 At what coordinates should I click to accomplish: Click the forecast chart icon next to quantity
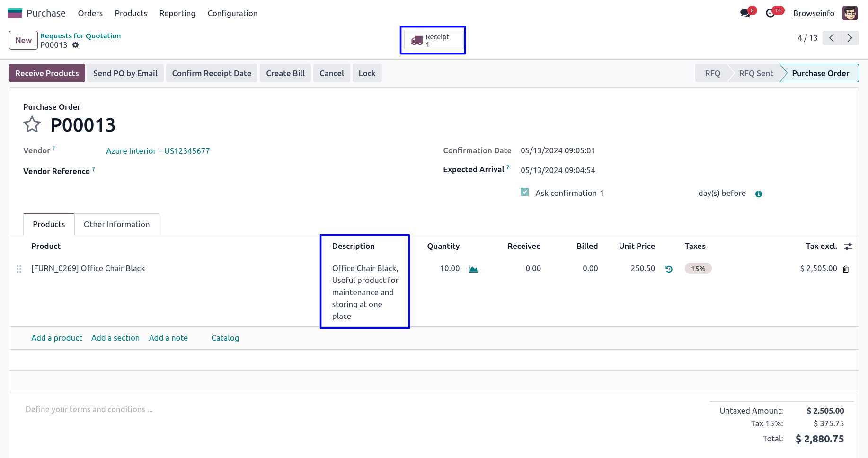(473, 269)
